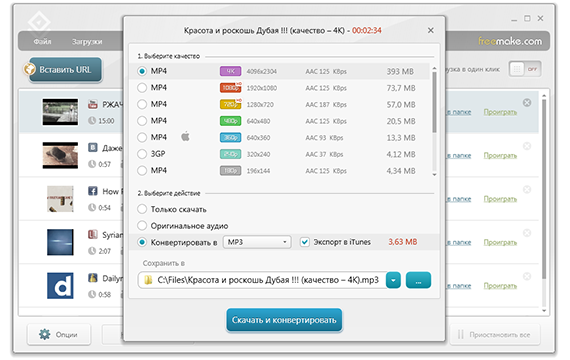
Task: Click 'Проиграть' link for fifth download
Action: (500, 286)
